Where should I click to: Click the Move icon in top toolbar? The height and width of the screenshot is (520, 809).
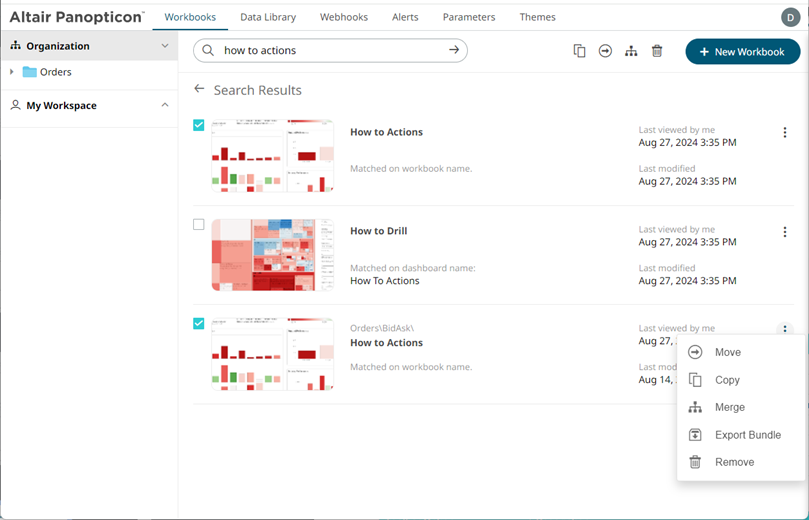(x=605, y=51)
